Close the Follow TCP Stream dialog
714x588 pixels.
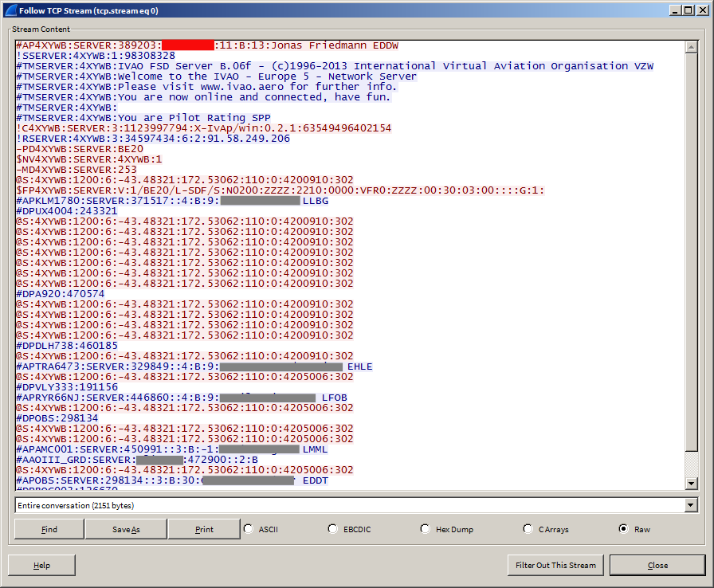click(657, 565)
